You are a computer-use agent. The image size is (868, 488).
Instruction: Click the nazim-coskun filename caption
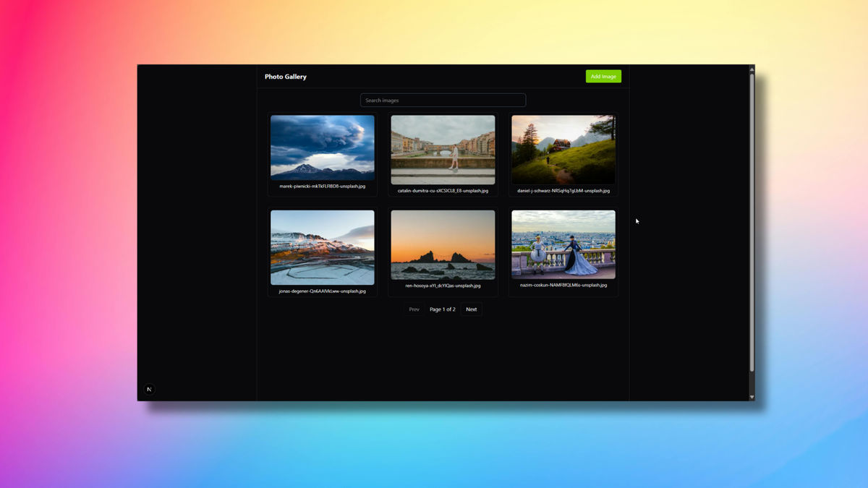coord(563,284)
